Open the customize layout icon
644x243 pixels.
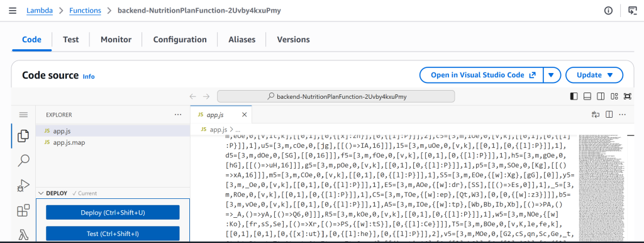(614, 96)
